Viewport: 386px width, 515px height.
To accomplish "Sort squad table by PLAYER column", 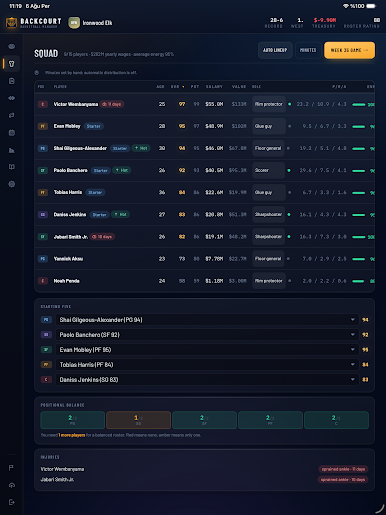I will [x=60, y=87].
